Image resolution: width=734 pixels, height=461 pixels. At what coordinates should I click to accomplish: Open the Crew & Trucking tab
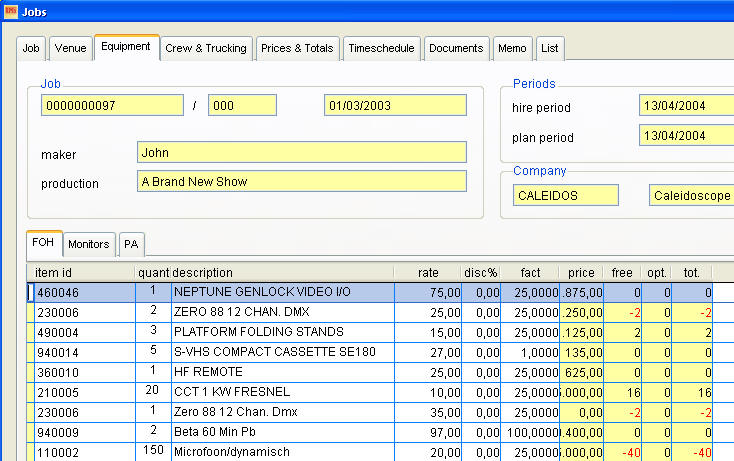[206, 48]
